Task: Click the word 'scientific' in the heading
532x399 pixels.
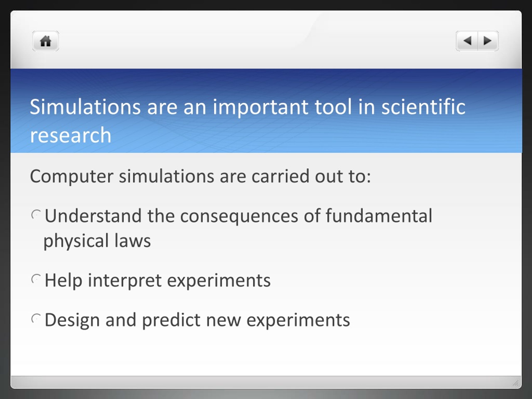Action: 423,107
